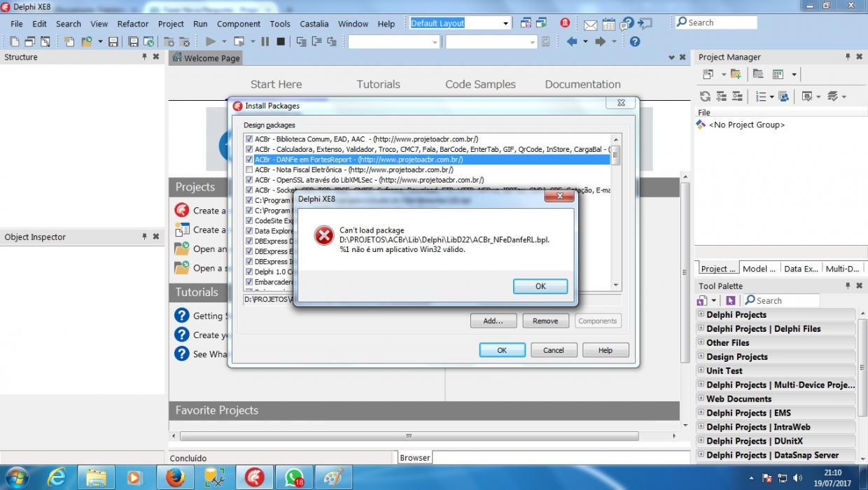Click the Step Over icon

point(316,42)
